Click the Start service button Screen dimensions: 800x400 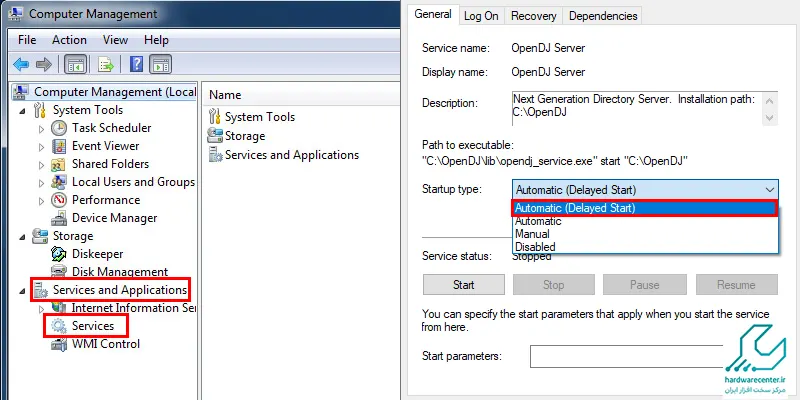pyautogui.click(x=464, y=285)
